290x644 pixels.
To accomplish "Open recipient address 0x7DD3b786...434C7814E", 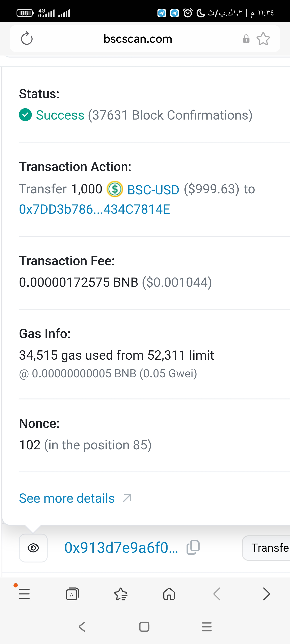I will tap(95, 209).
